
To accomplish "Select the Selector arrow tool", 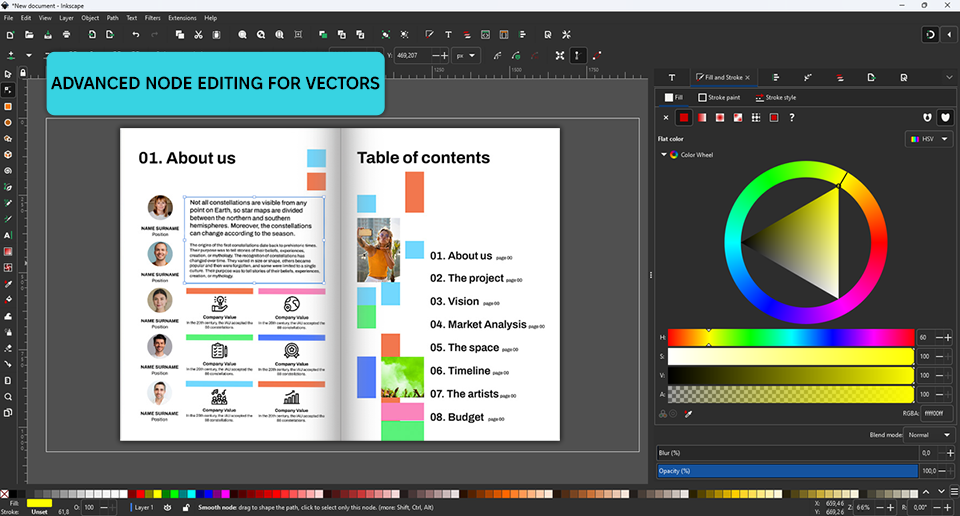I will [8, 74].
